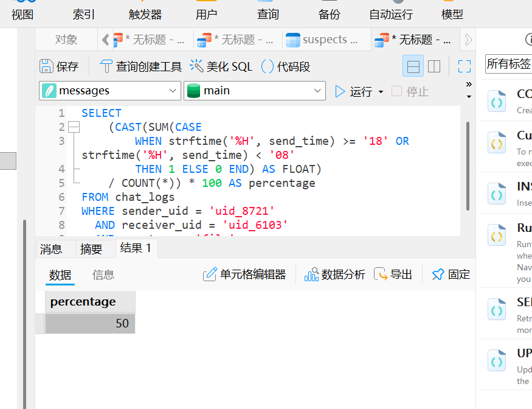532x409 pixels.
Task: Click the percentage column header
Action: coord(90,302)
